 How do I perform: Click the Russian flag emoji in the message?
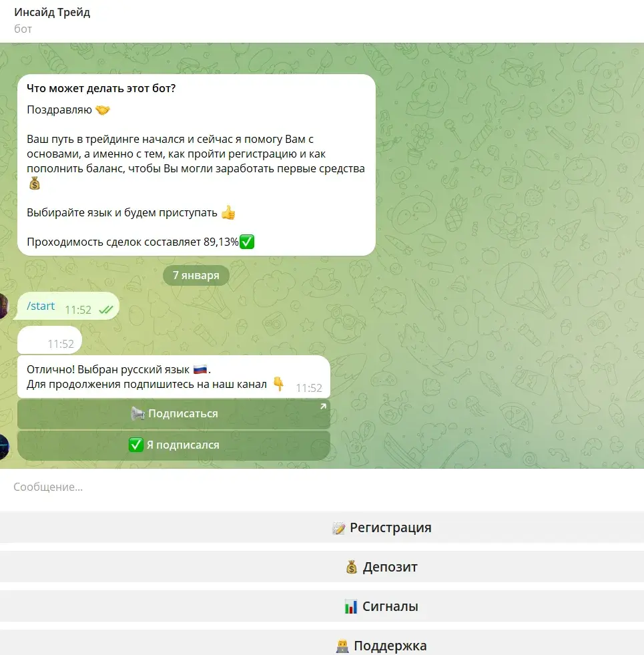200,369
